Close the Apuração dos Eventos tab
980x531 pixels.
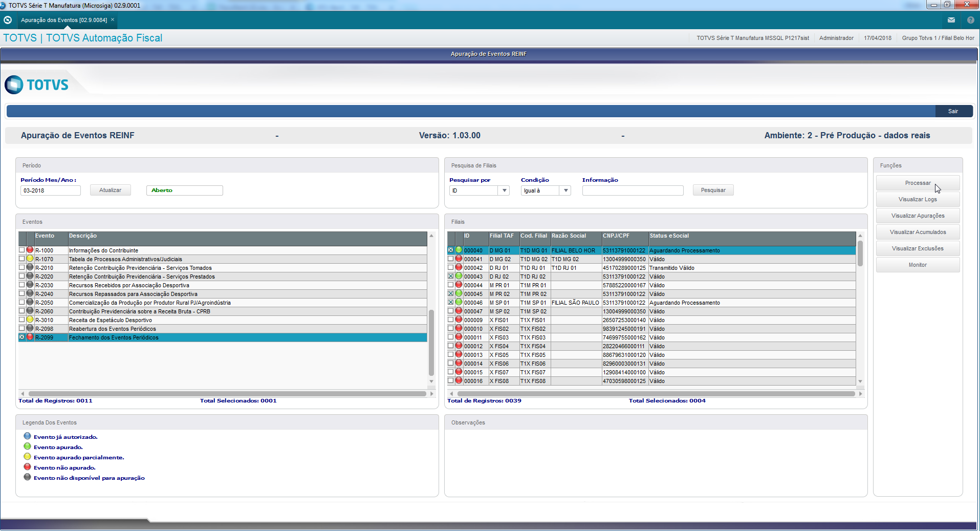click(x=113, y=19)
